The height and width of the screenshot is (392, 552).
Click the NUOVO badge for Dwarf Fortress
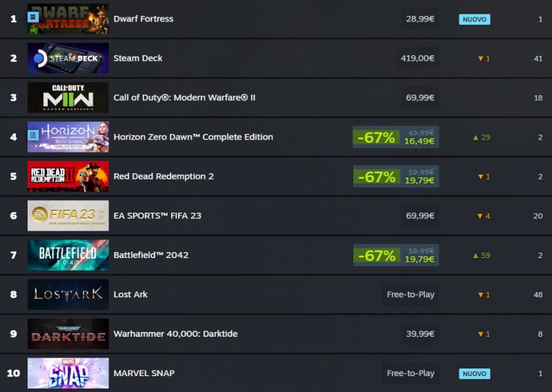[474, 19]
